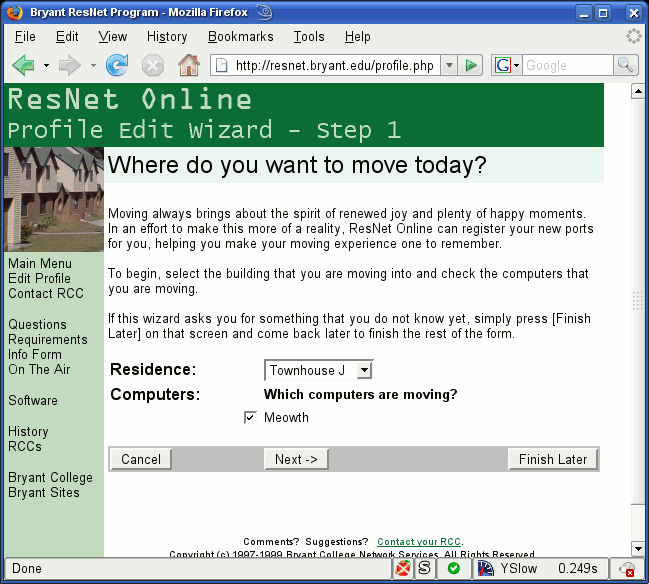Click the 0.249s load time text
This screenshot has width=649, height=584.
pyautogui.click(x=578, y=568)
